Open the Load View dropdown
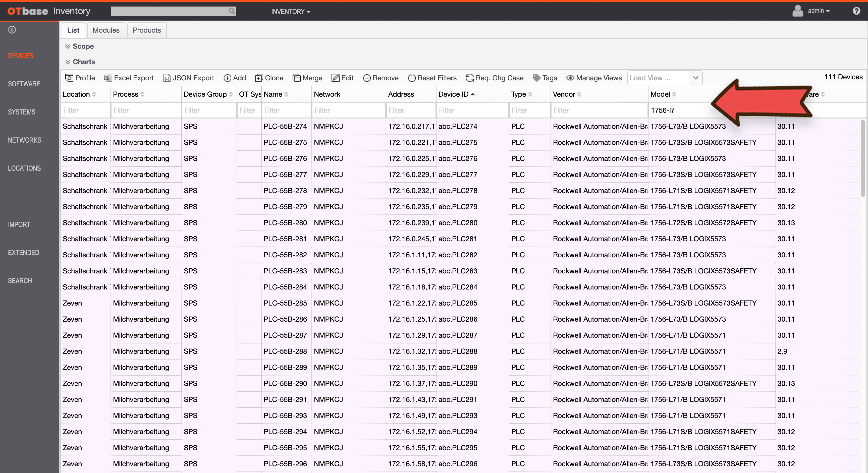Image resolution: width=868 pixels, height=473 pixels. point(665,78)
